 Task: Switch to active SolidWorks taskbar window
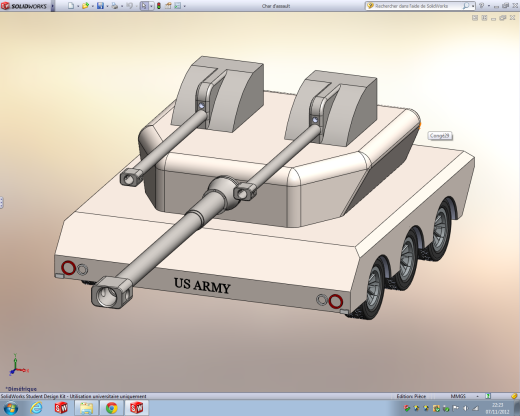click(x=137, y=408)
